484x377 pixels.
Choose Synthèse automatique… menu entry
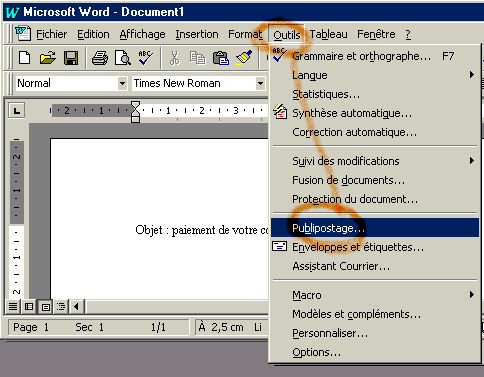point(374,113)
